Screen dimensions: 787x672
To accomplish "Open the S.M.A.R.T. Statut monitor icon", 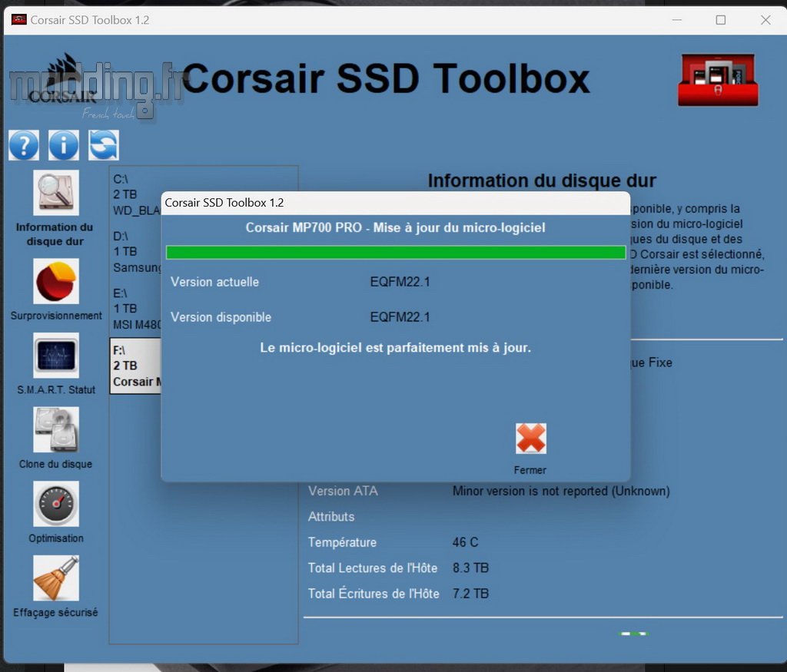I will pos(56,356).
